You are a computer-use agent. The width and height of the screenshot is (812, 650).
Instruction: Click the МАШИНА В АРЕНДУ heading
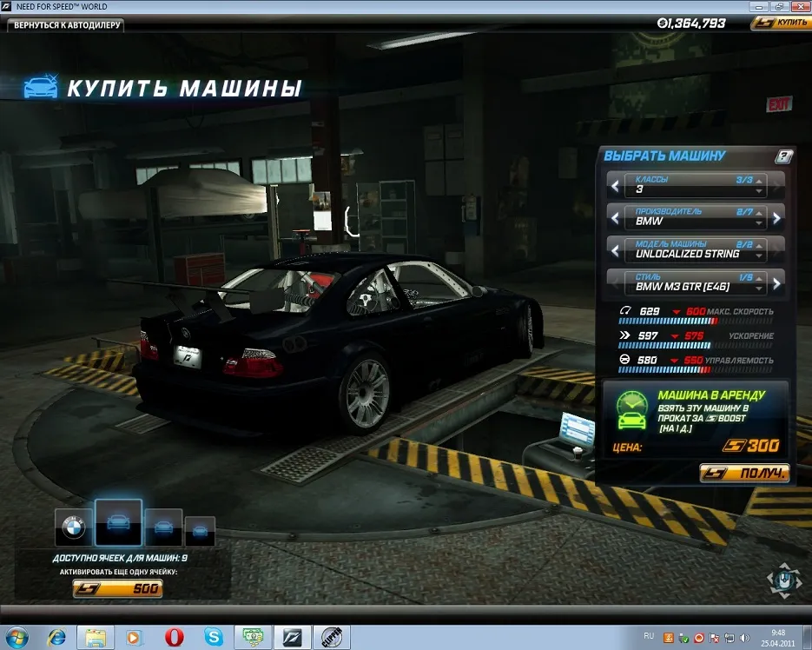tap(711, 395)
